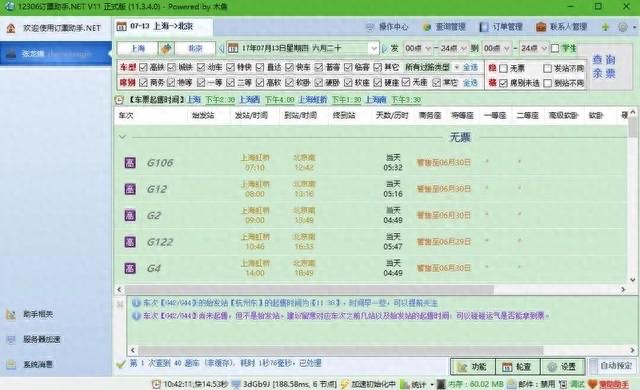Click the station swap icon between 上海 and 北京
This screenshot has height=390, width=640.
pos(166,48)
